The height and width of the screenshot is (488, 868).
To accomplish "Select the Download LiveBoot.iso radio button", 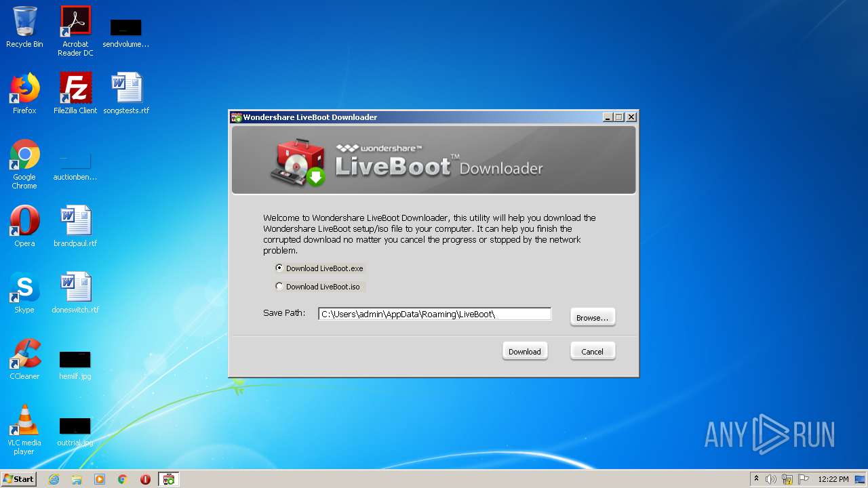I will (279, 287).
